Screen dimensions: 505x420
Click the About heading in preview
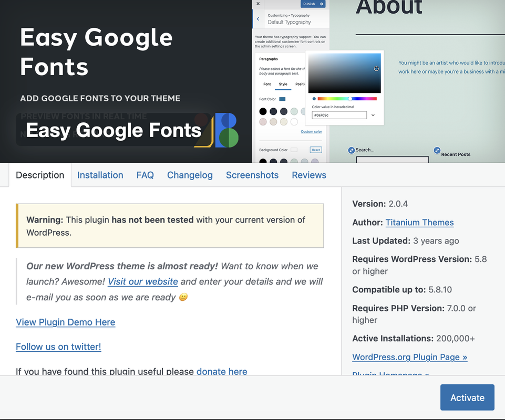click(389, 7)
